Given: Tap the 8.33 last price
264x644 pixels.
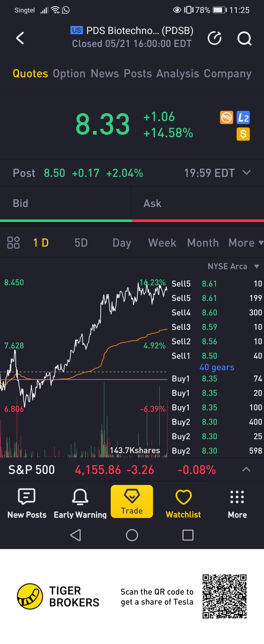Looking at the screenshot, I should (x=103, y=124).
